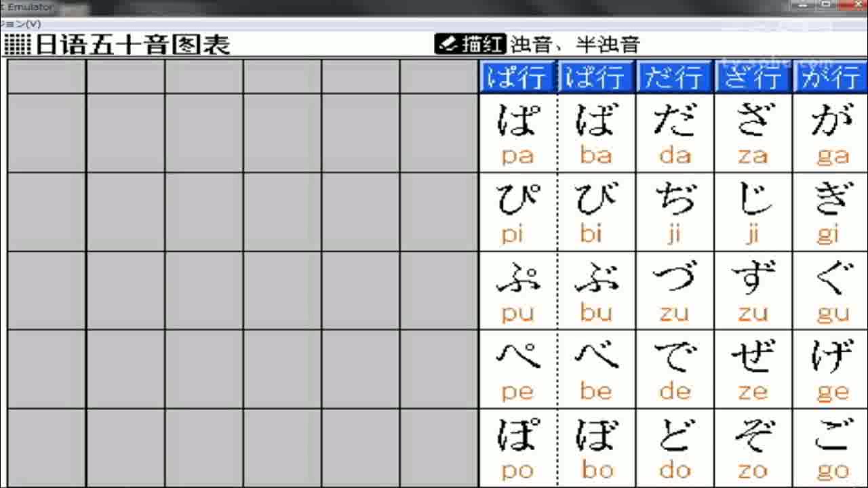868x488 pixels.
Task: Pick the ぜ (ze) kana cell
Action: tap(753, 369)
